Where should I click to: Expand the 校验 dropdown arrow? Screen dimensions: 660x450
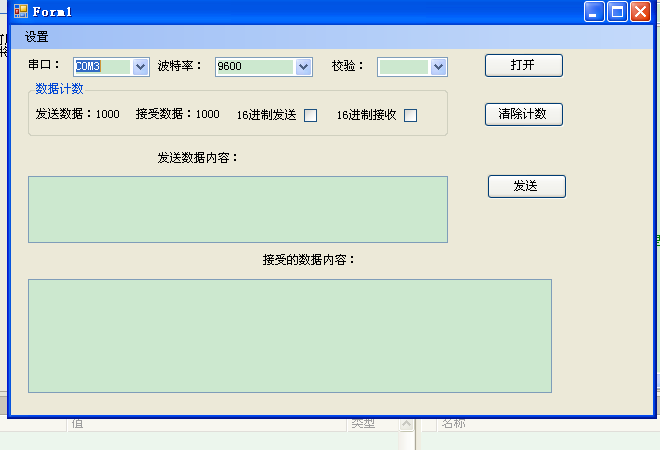pos(438,67)
